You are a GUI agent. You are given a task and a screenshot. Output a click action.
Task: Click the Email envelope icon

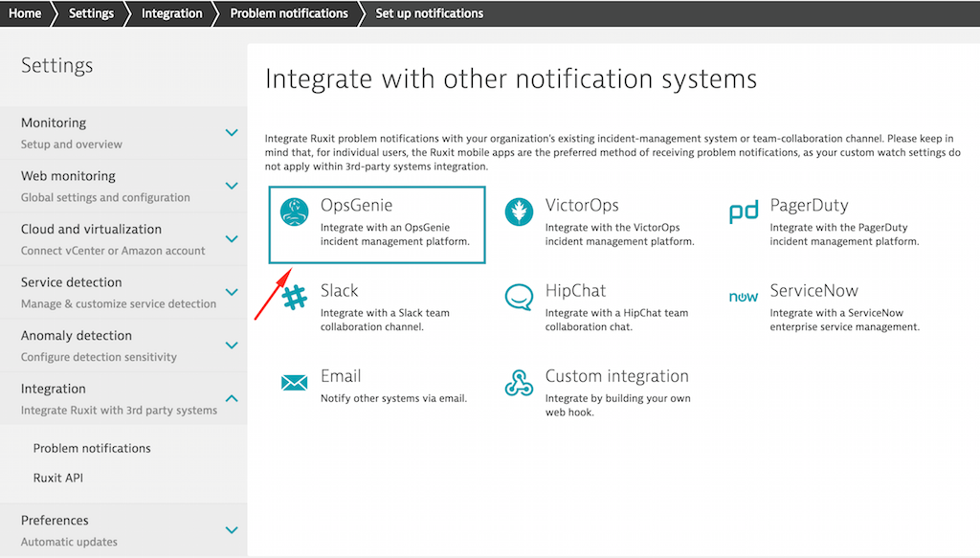(x=295, y=383)
